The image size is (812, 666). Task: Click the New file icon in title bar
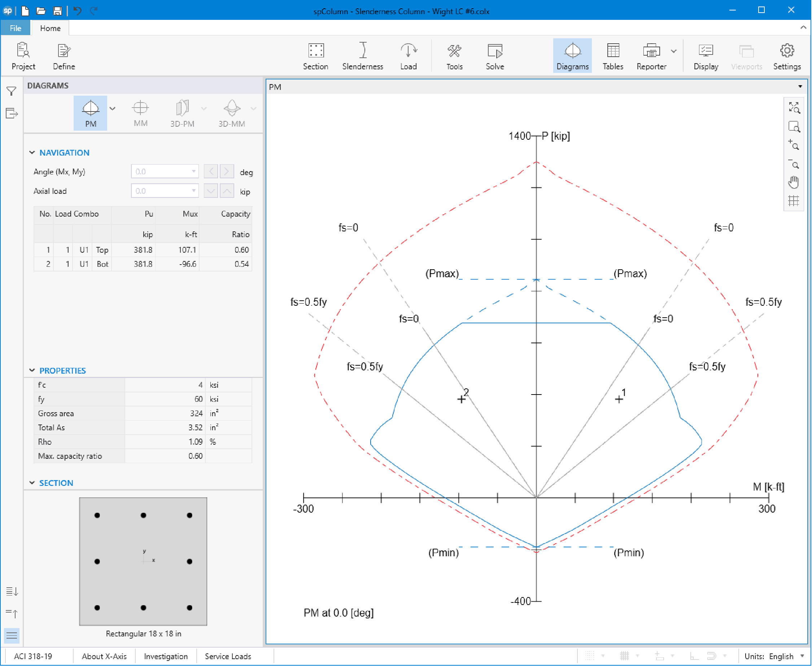pyautogui.click(x=25, y=11)
